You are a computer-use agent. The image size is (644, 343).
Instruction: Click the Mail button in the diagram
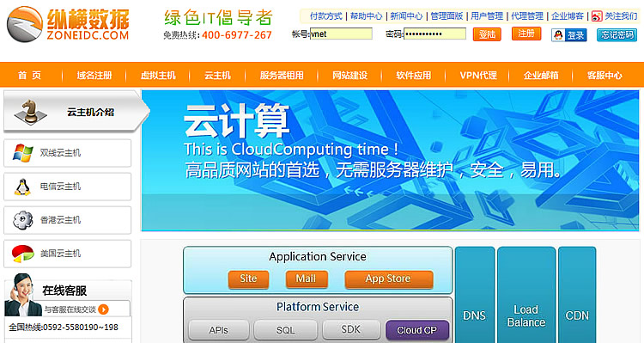[x=307, y=279]
